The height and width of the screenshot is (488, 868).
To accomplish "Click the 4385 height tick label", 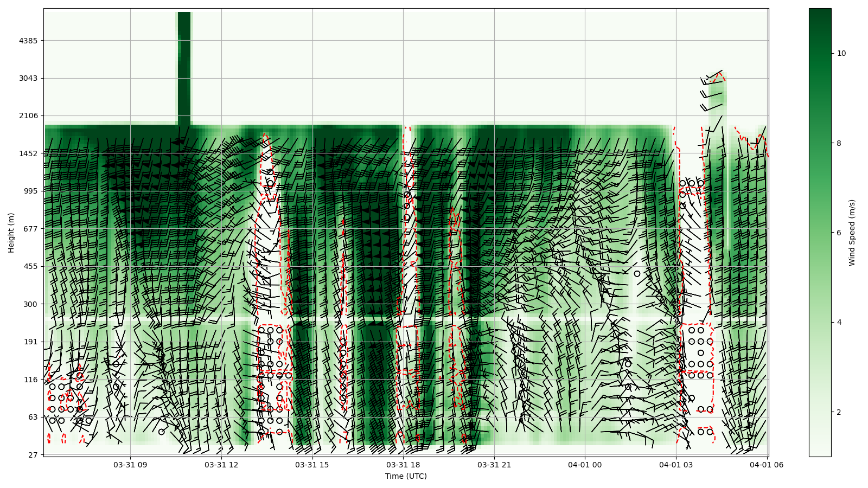I will point(28,41).
